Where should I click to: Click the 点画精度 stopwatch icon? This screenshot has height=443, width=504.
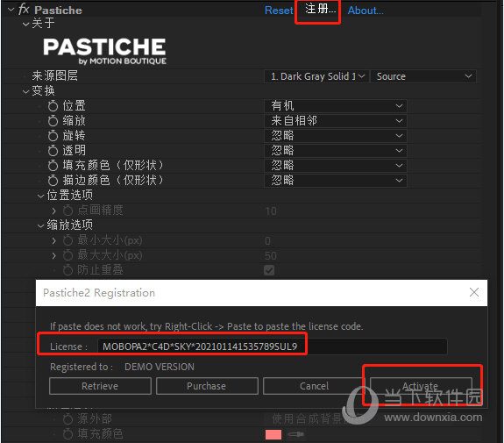(x=67, y=210)
